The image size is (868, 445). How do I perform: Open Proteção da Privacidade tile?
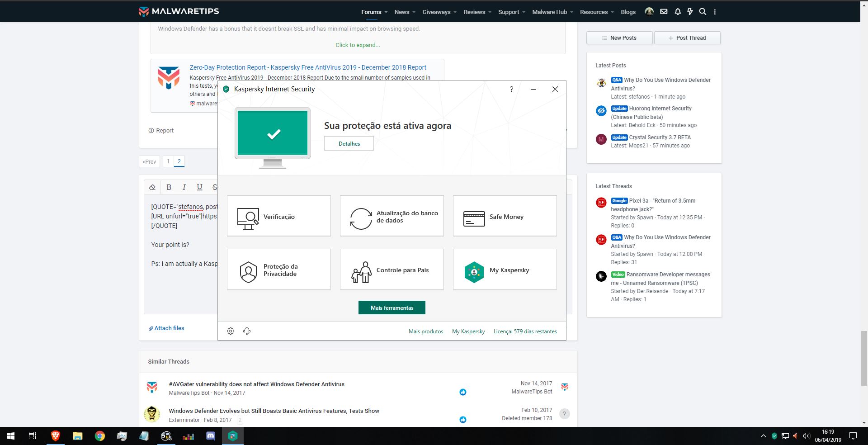279,270
